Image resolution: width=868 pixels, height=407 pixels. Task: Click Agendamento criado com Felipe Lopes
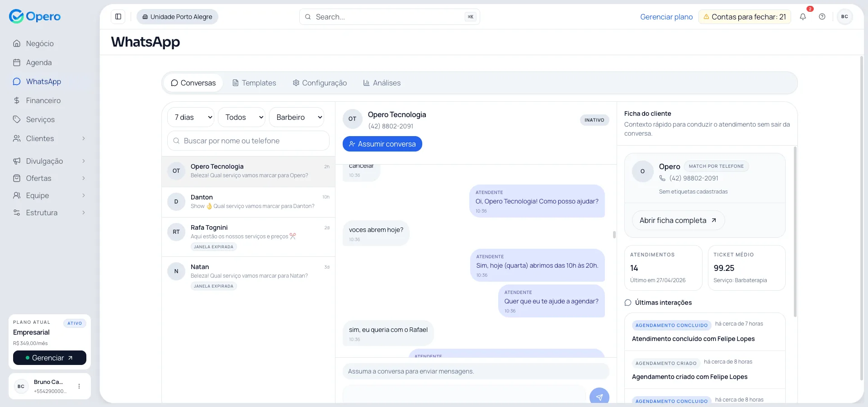[x=689, y=377]
